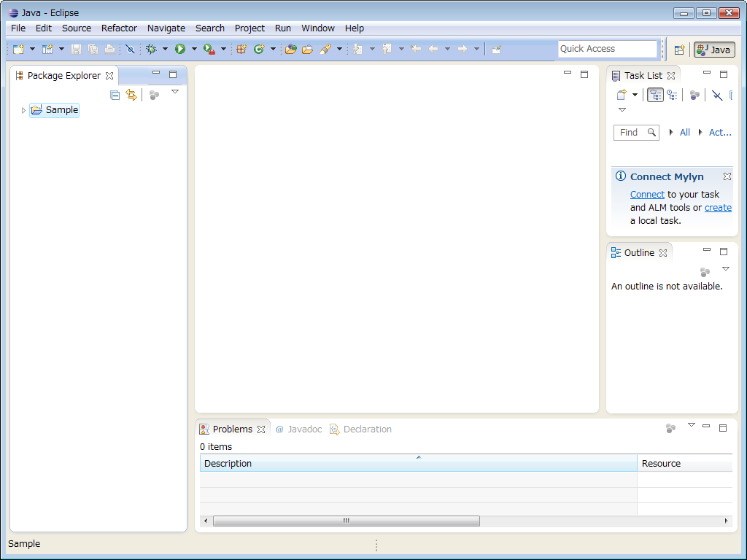Viewport: 747px width, 560px height.
Task: Jump to last edit location
Action: [416, 49]
